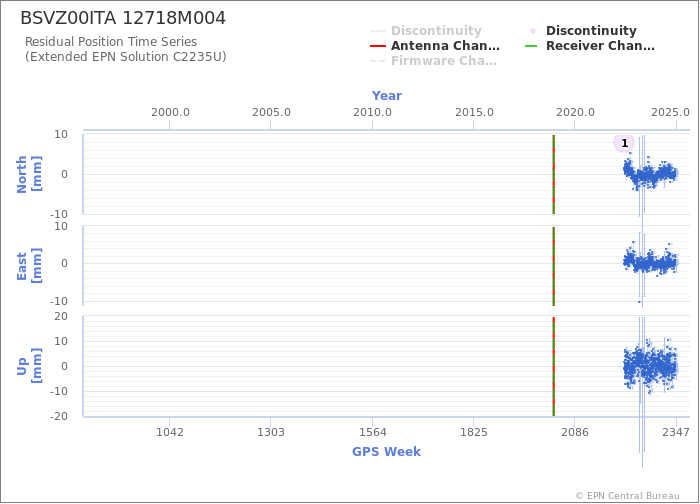Image resolution: width=700 pixels, height=504 pixels.
Task: Click the North [mm] axis label
Action: [x=29, y=174]
